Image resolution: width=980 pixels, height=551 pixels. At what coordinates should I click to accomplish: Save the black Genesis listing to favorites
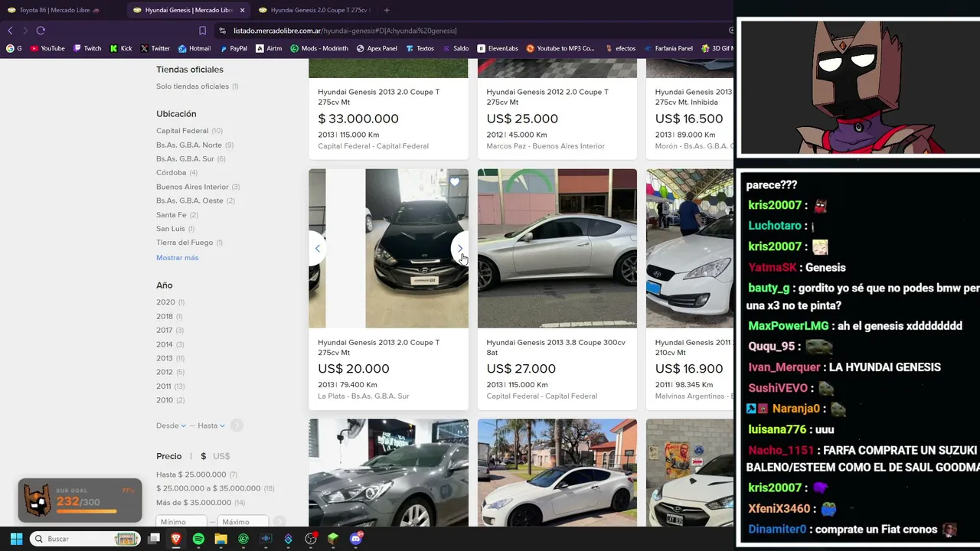(x=455, y=182)
